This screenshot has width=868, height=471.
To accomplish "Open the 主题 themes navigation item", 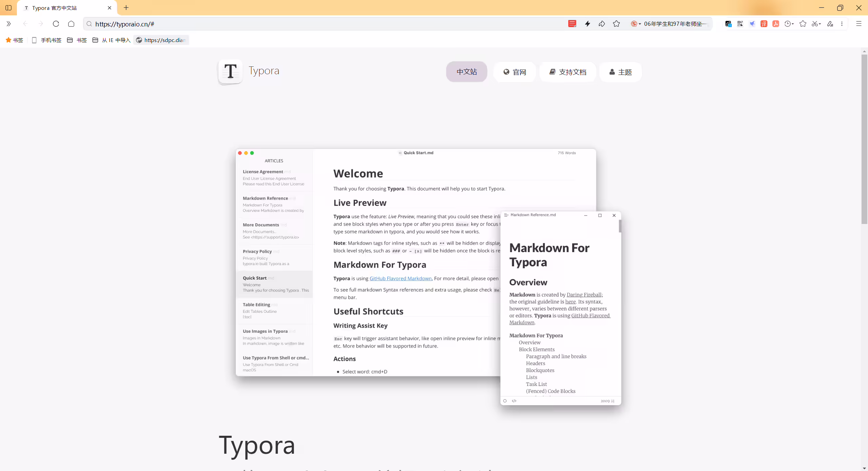I will 620,72.
